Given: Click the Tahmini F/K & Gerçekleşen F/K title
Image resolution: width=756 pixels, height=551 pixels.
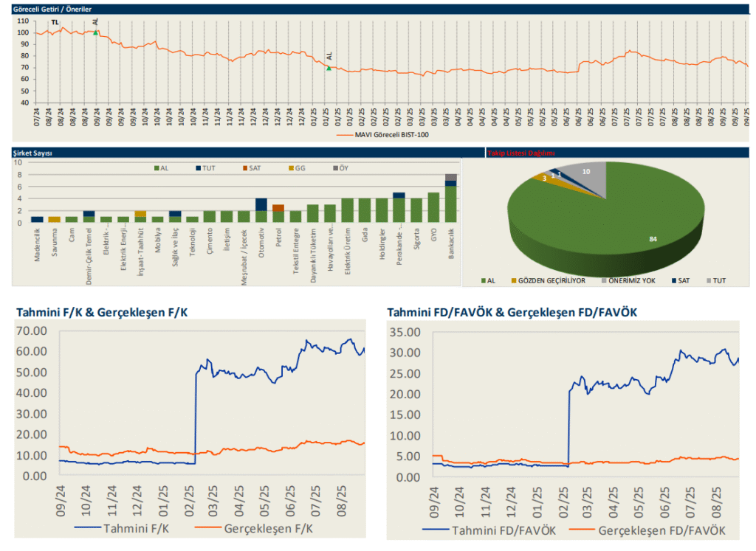Looking at the screenshot, I should tap(102, 313).
